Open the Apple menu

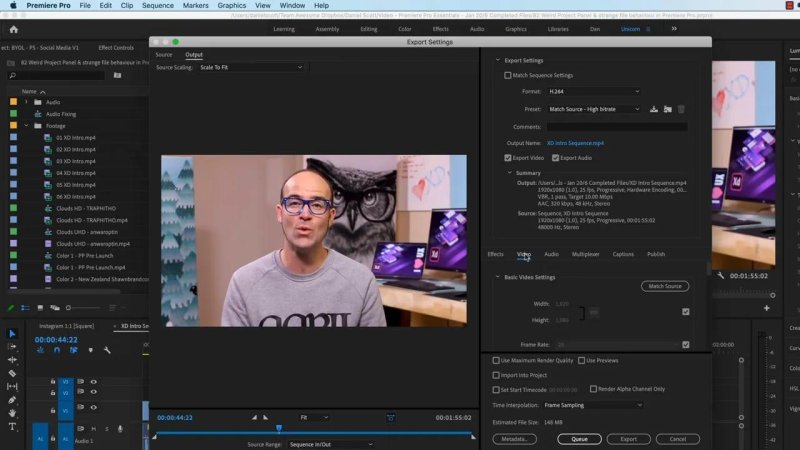[x=13, y=6]
